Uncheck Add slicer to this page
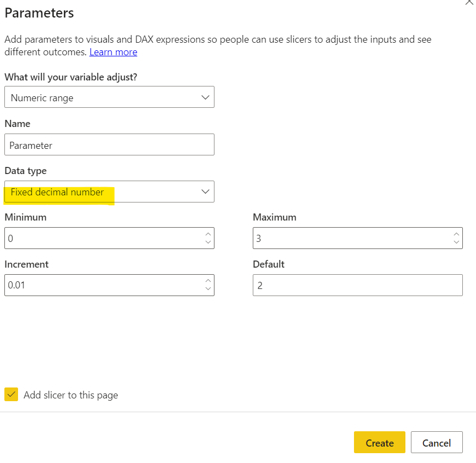This screenshot has height=463, width=476. pyautogui.click(x=11, y=395)
